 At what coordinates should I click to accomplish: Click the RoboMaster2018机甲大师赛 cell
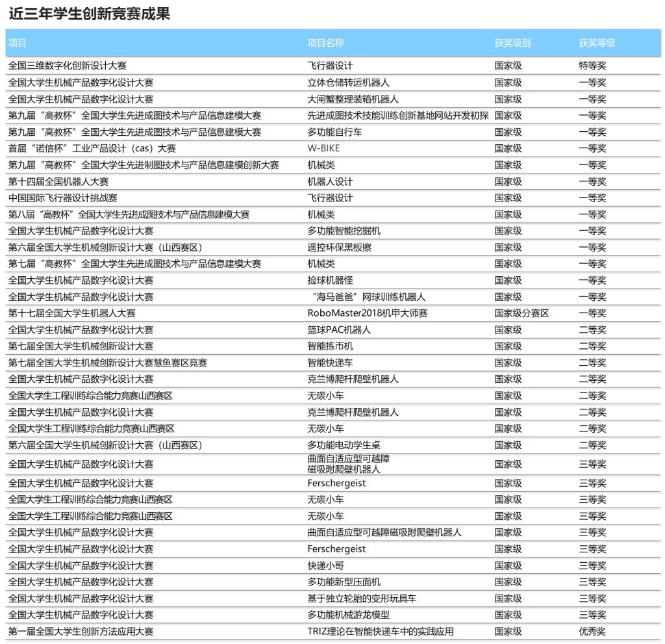click(x=368, y=313)
